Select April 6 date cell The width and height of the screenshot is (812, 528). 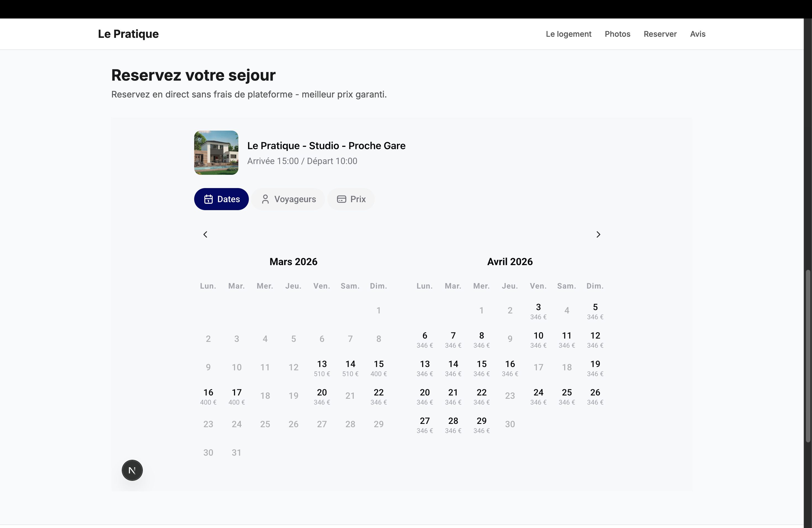[425, 339]
